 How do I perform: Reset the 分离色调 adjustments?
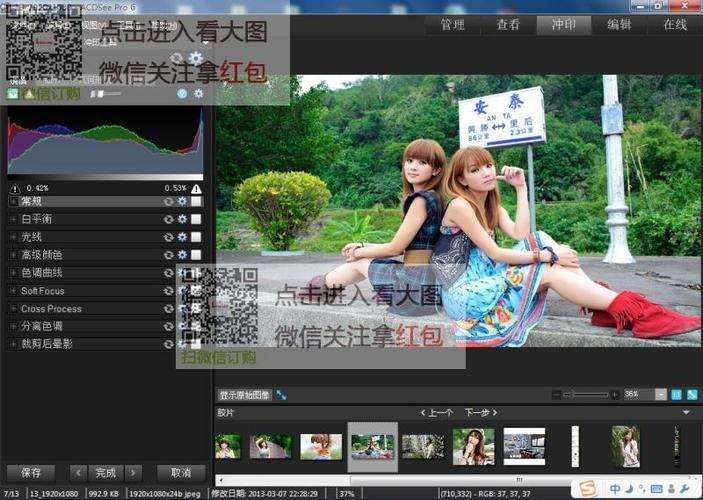click(169, 326)
